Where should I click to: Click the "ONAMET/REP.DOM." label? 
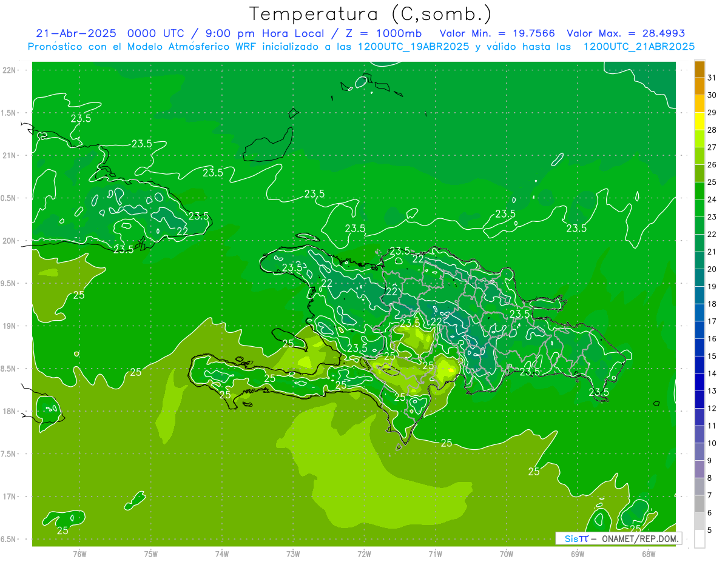coord(639,538)
